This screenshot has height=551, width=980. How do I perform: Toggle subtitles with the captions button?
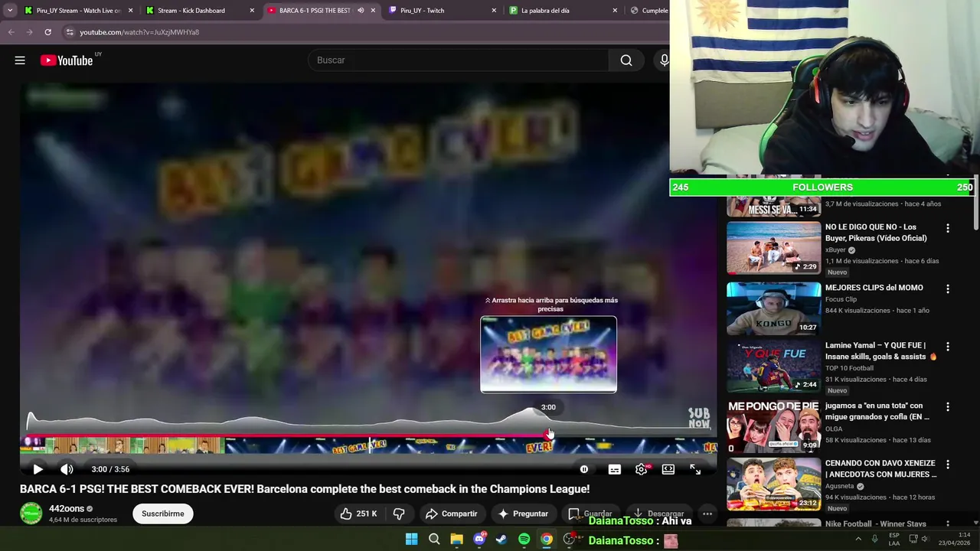tap(614, 469)
